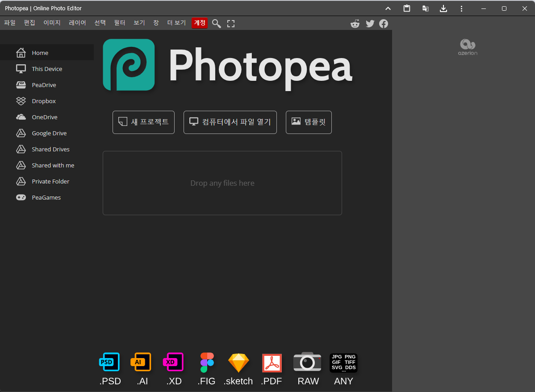Click the Photopea spiral logo
Viewport: 535px width, 392px height.
129,65
